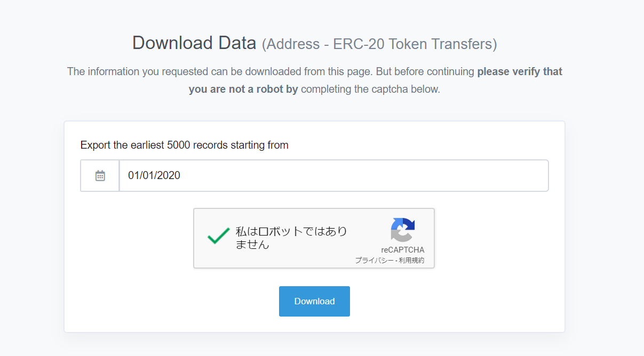Click the Export the earliest 5000 records label
644x356 pixels.
pyautogui.click(x=185, y=145)
